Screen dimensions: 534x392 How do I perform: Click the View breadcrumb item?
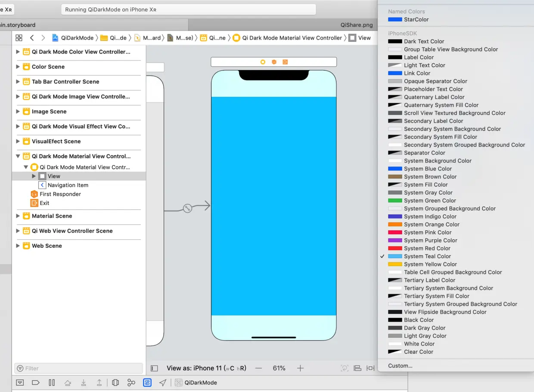coord(360,38)
